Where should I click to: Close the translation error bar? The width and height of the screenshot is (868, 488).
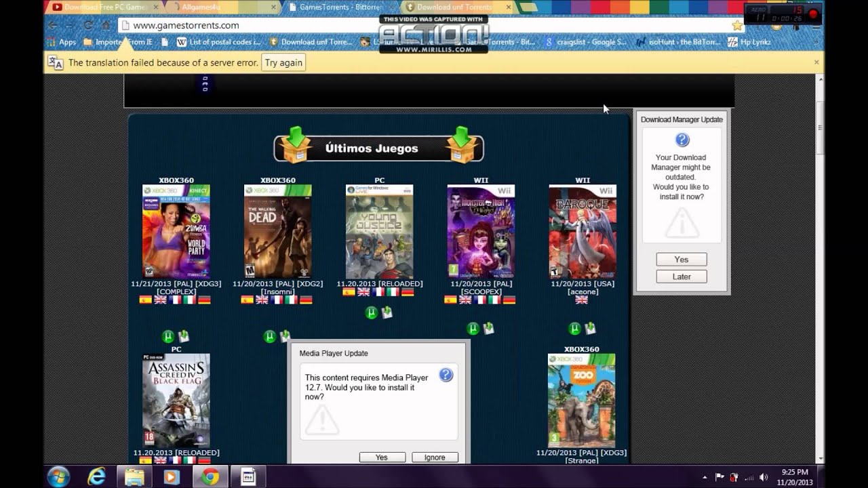coord(816,62)
